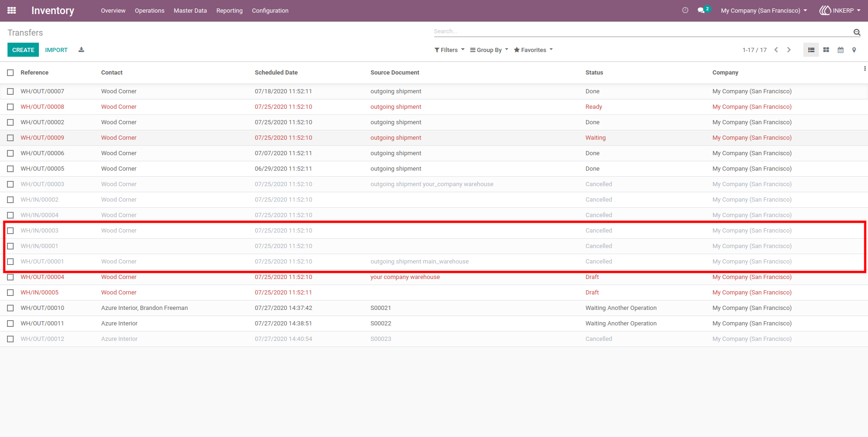Sort by Scheduled Date column header
Viewport: 868px width, 437px height.
pos(276,73)
